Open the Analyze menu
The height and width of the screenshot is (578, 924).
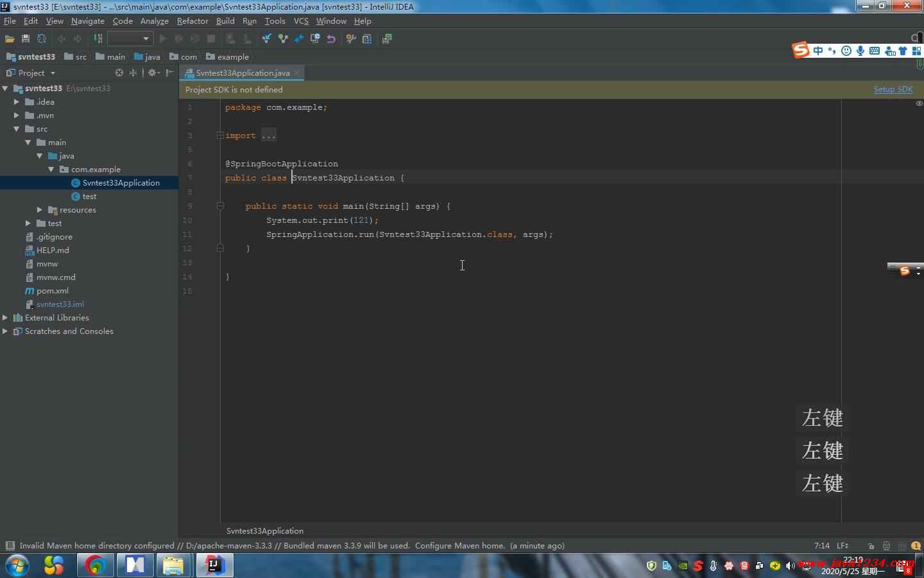click(155, 21)
